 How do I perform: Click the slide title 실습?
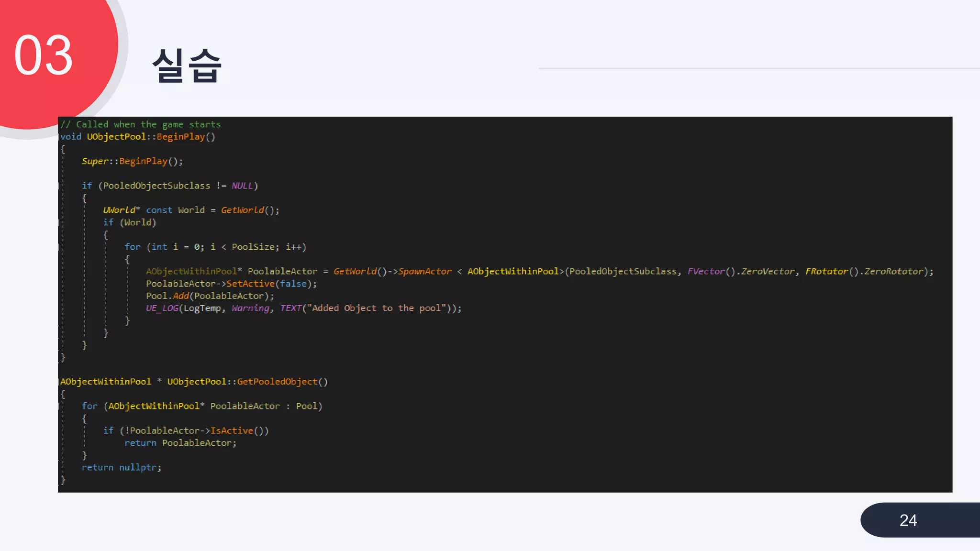click(x=187, y=66)
